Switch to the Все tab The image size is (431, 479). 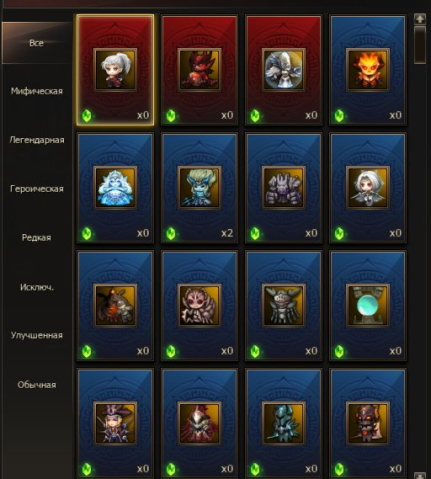coord(37,43)
